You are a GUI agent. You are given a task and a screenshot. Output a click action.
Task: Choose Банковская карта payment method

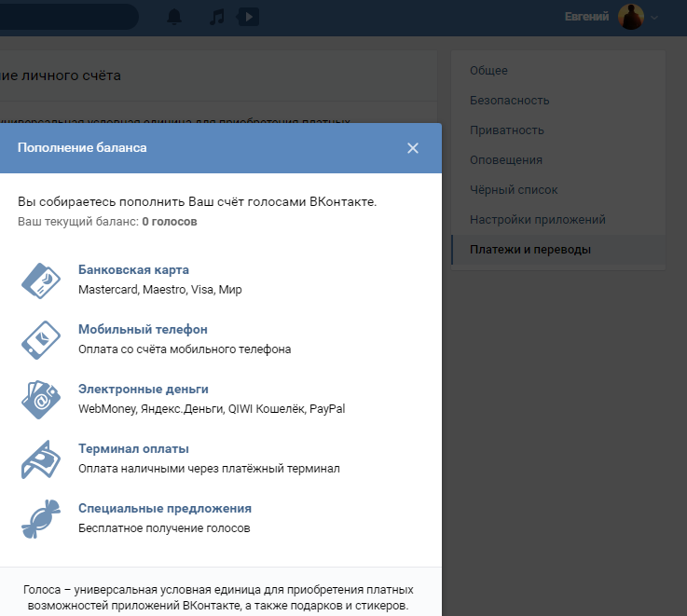(133, 270)
